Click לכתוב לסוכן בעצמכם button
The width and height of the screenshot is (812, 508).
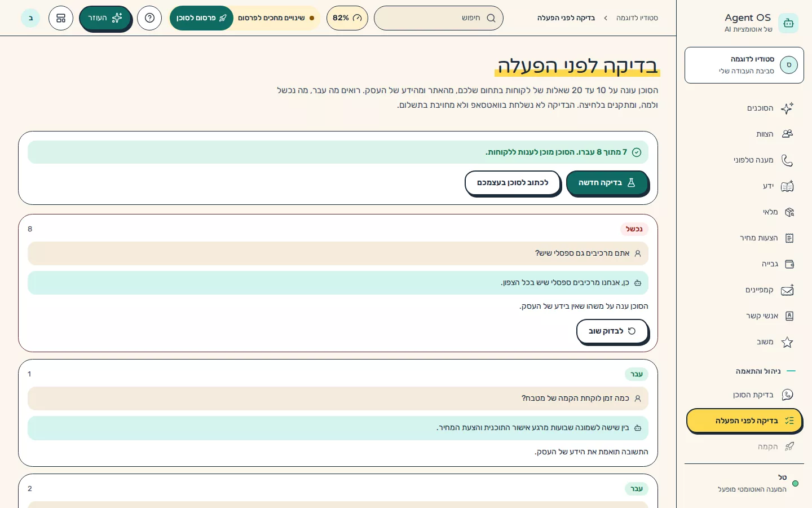point(513,183)
